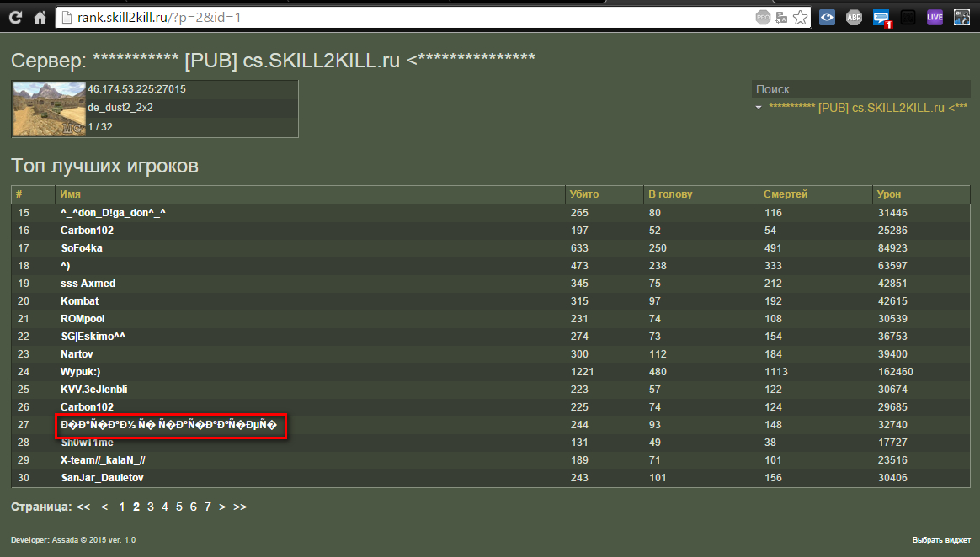
Task: Click the page info icon in address bar
Action: pos(67,18)
